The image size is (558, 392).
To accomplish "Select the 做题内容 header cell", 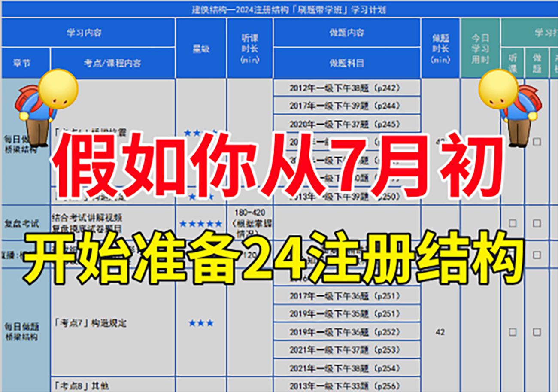I will tap(348, 32).
